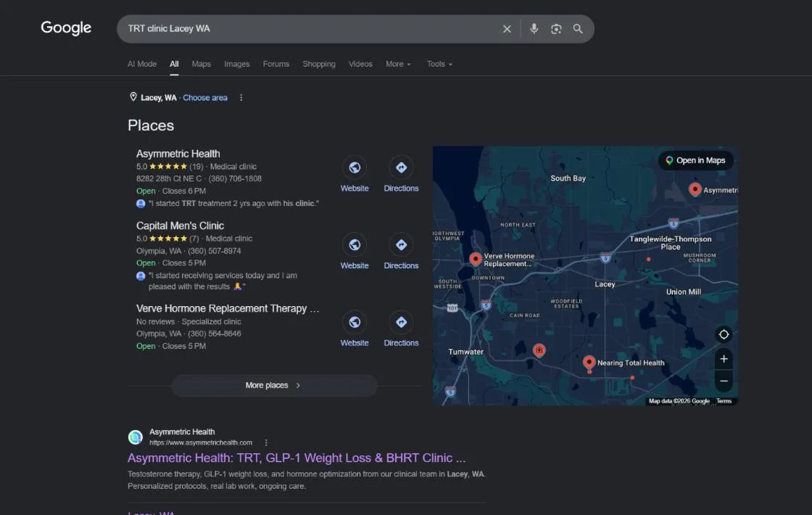Open search by image camera icon
The width and height of the screenshot is (812, 515).
click(556, 29)
